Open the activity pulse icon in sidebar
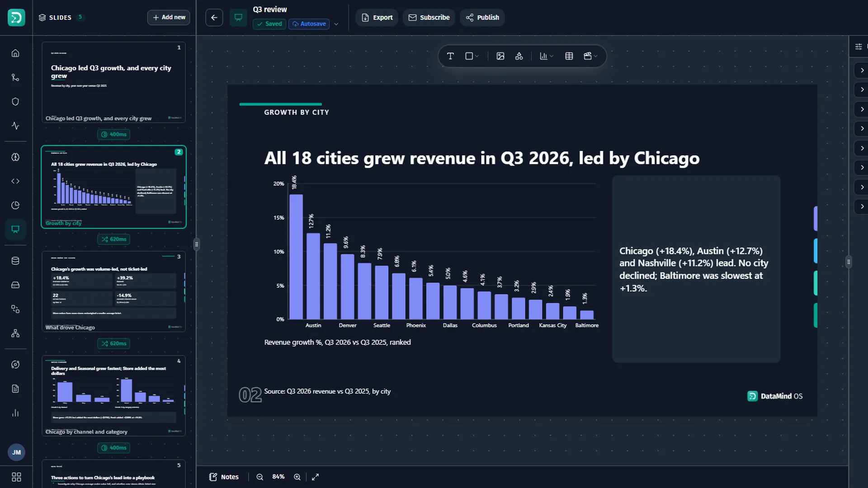The height and width of the screenshot is (488, 868). click(15, 126)
